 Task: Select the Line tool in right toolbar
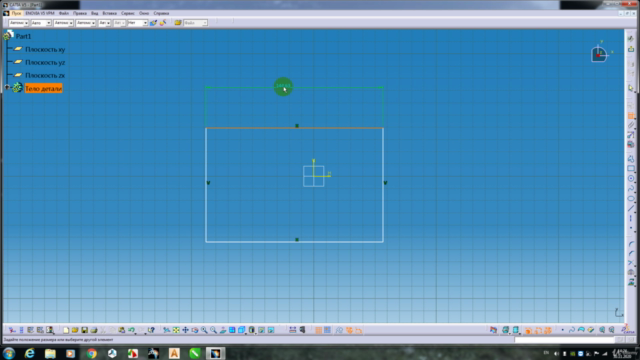tap(631, 209)
